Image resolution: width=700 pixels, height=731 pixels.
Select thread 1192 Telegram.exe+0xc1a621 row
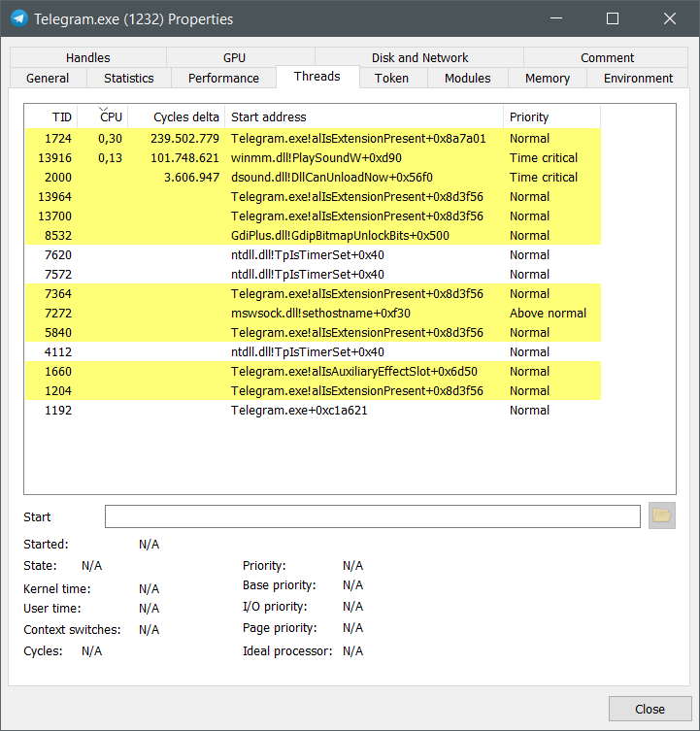(x=313, y=411)
